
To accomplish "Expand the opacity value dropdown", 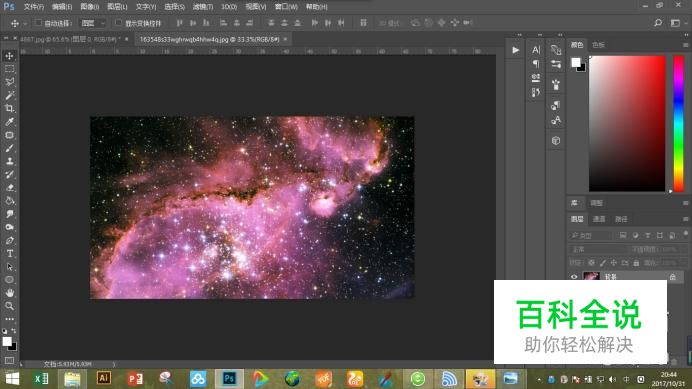I will [680, 249].
